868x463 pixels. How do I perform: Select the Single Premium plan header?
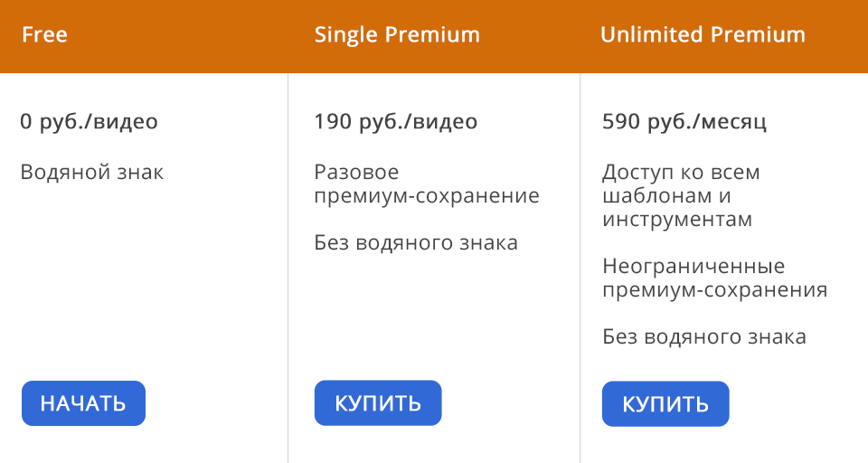point(397,35)
